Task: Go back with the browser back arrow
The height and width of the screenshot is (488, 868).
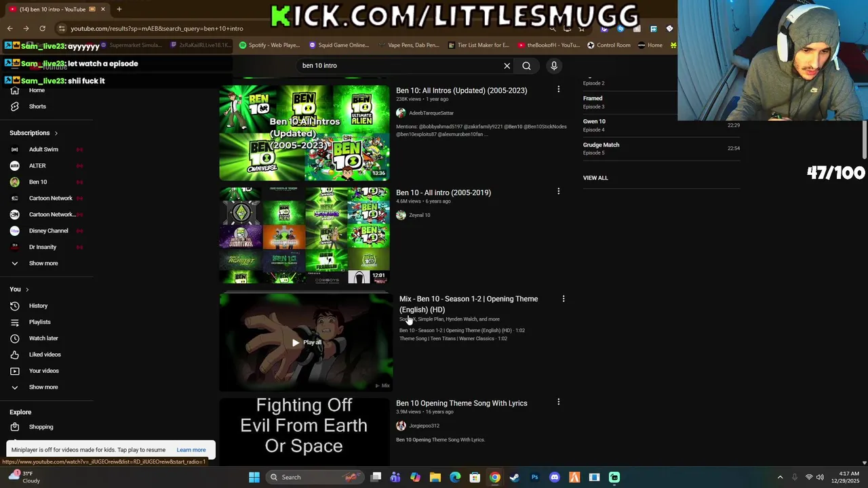Action: coord(9,28)
